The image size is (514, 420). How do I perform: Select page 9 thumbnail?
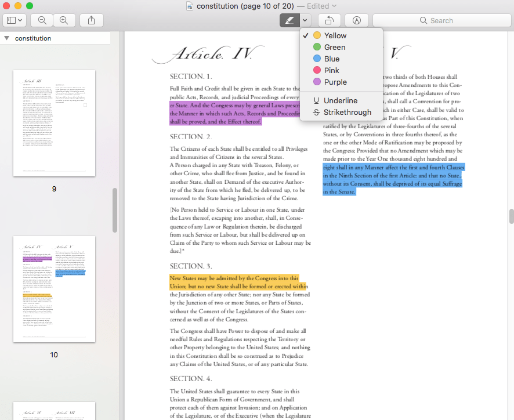pyautogui.click(x=54, y=122)
